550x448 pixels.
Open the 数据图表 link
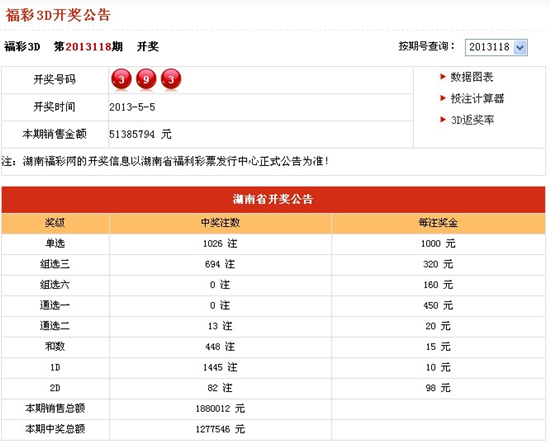click(472, 77)
